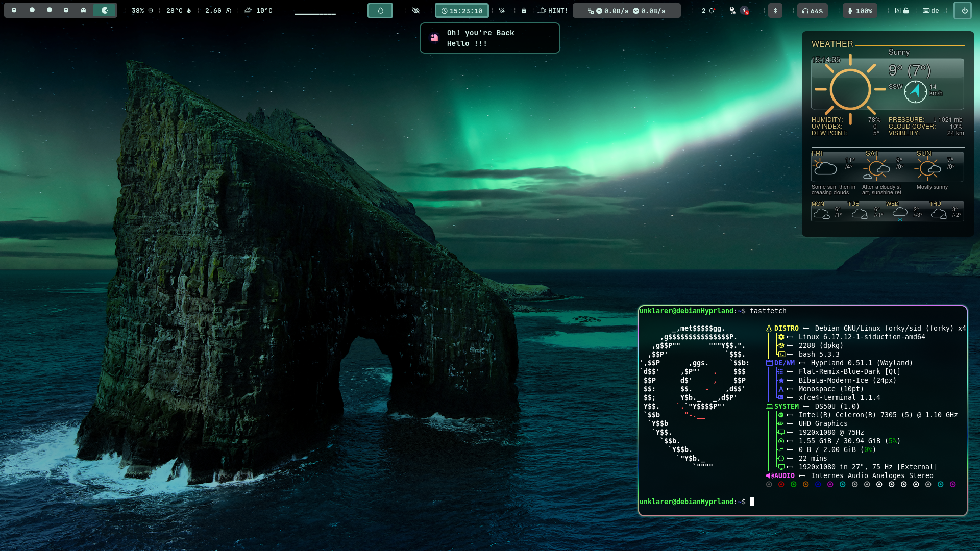This screenshot has height=551, width=980.
Task: Click the HINT! bell button
Action: click(x=554, y=11)
